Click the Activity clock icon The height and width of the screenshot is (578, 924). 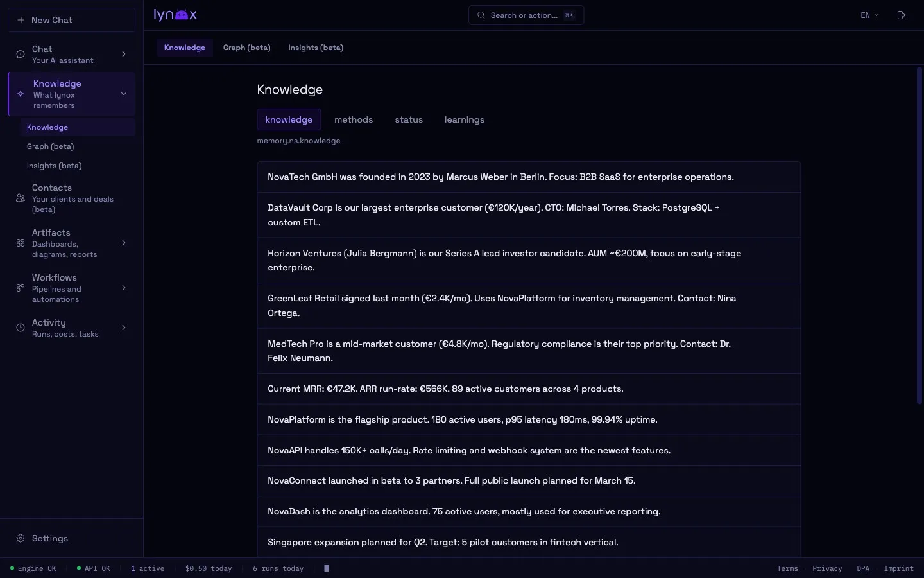pos(21,328)
